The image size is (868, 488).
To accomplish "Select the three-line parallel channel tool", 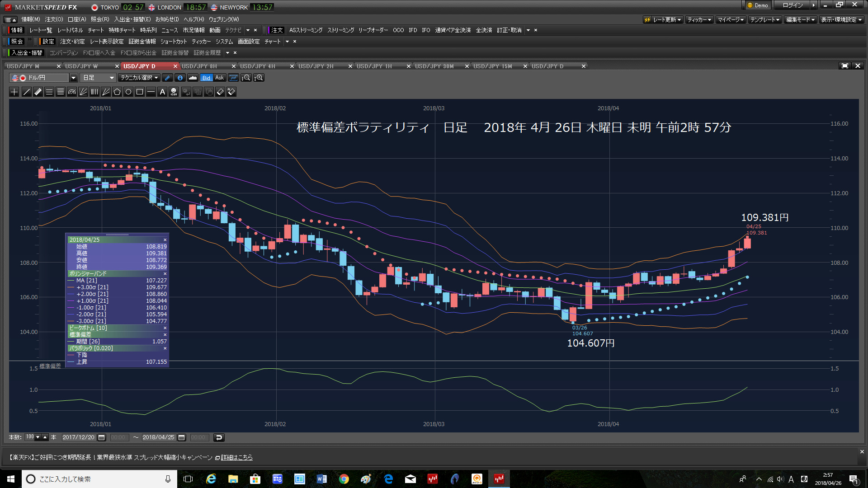I will tap(49, 92).
